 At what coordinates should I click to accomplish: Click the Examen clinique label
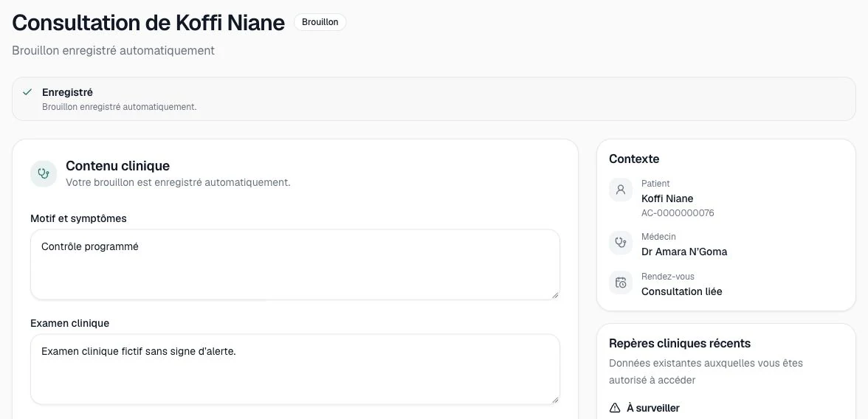click(x=69, y=323)
